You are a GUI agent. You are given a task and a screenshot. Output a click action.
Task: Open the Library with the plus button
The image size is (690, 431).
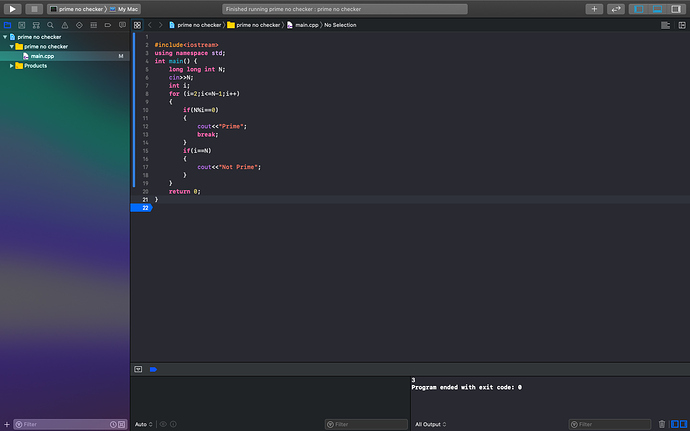pyautogui.click(x=594, y=9)
